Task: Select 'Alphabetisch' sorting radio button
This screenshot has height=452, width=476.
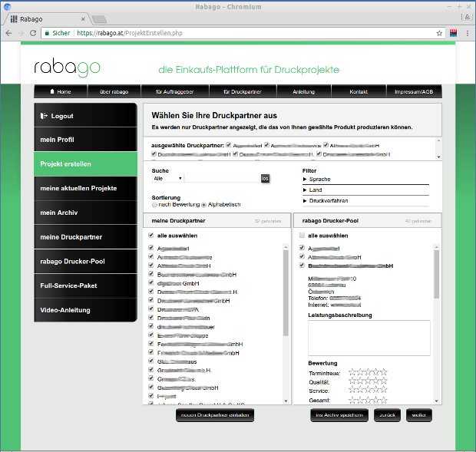Action: 204,205
